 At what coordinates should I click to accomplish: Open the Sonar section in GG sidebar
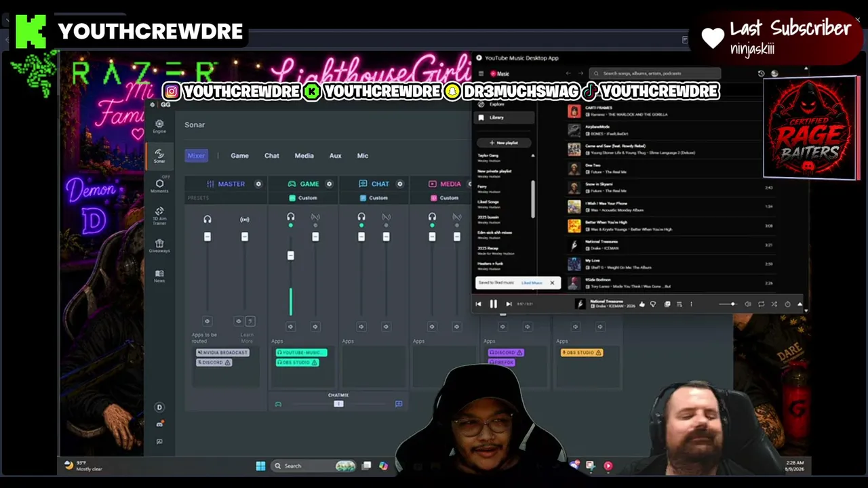pyautogui.click(x=159, y=156)
